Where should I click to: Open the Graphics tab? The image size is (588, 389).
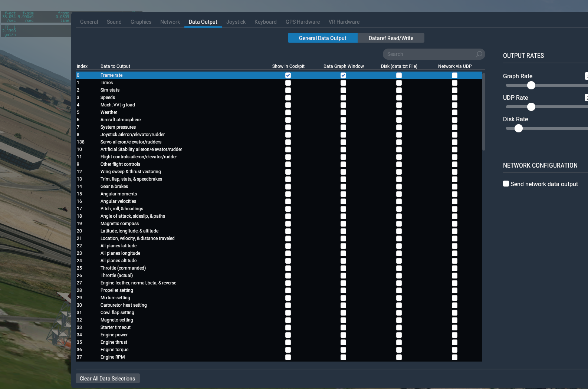141,22
